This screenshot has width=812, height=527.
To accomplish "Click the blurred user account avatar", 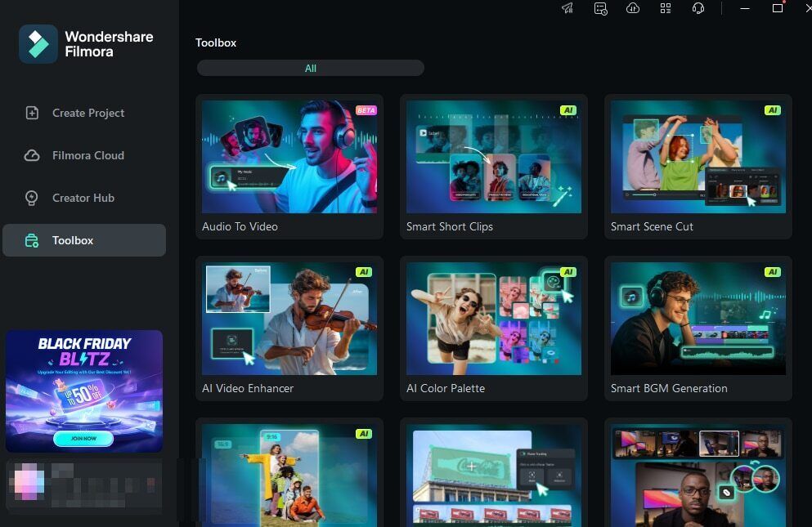I will 29,482.
